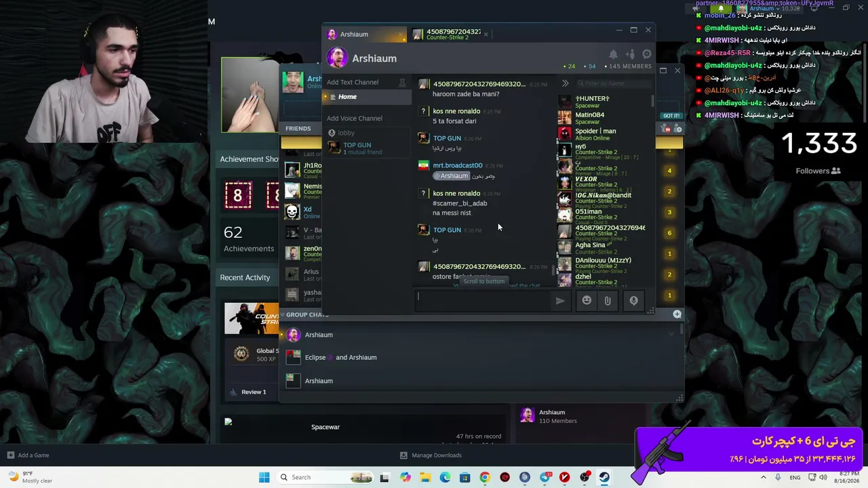Viewport: 868px width, 488px height.
Task: Click Add Text Channel
Action: coord(353,82)
